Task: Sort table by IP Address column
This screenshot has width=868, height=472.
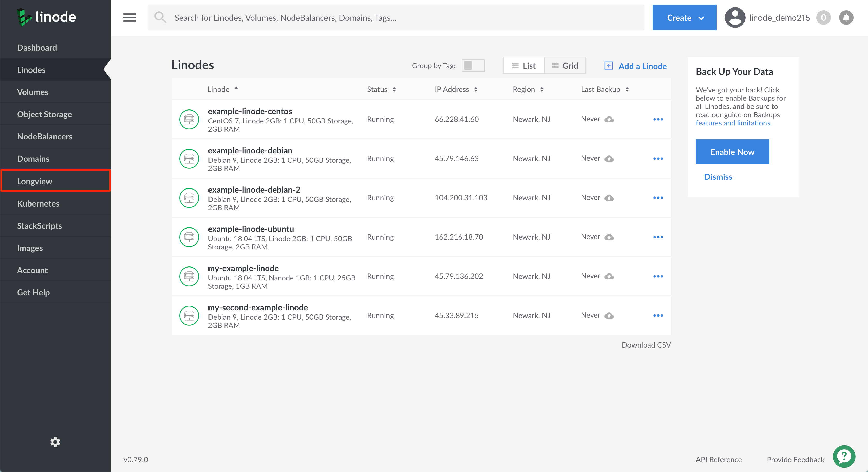Action: pos(456,89)
